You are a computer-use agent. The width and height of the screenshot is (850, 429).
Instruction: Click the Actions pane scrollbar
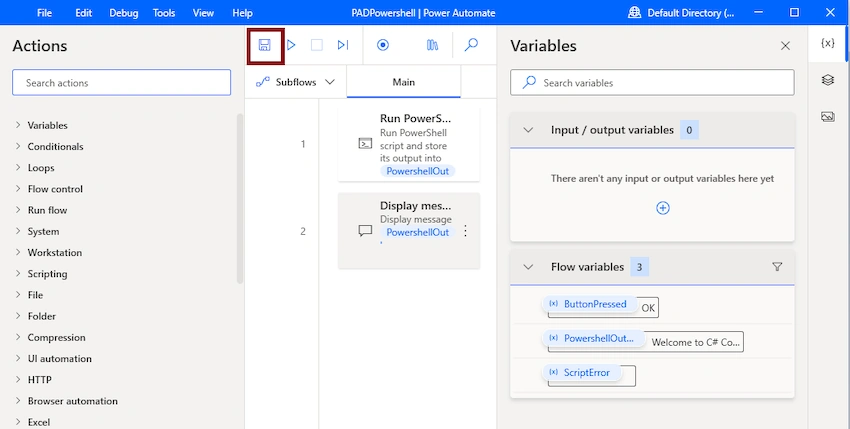click(x=240, y=199)
